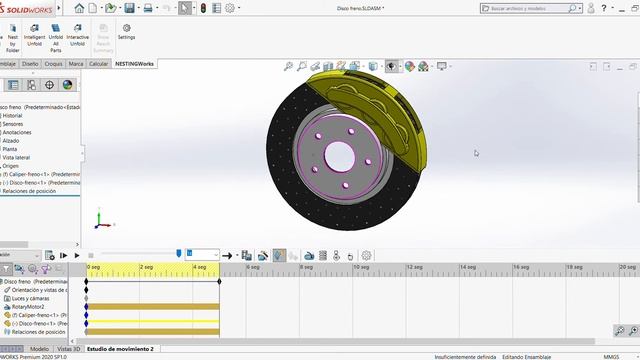This screenshot has width=640, height=360.
Task: Play the motion study from start
Action: coord(63,256)
